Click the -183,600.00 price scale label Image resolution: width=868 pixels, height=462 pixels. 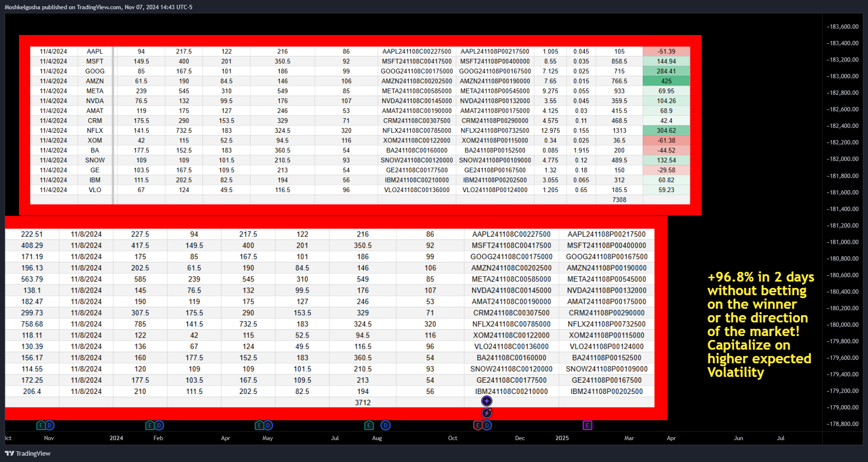(x=842, y=27)
